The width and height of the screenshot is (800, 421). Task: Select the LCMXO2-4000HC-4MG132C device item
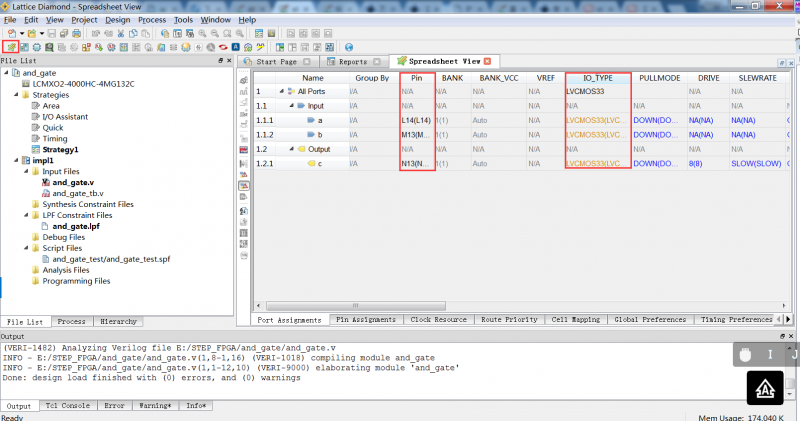click(83, 84)
